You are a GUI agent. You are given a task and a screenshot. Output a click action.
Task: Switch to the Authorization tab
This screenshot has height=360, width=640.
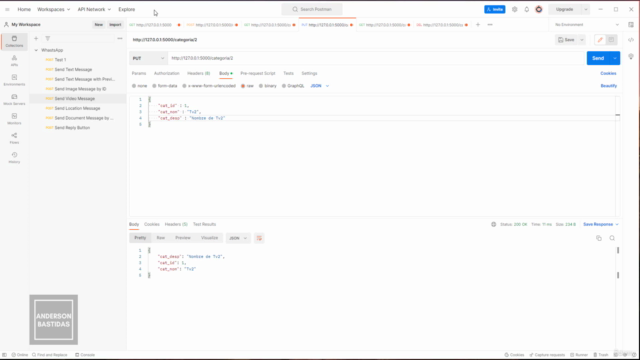click(x=167, y=73)
